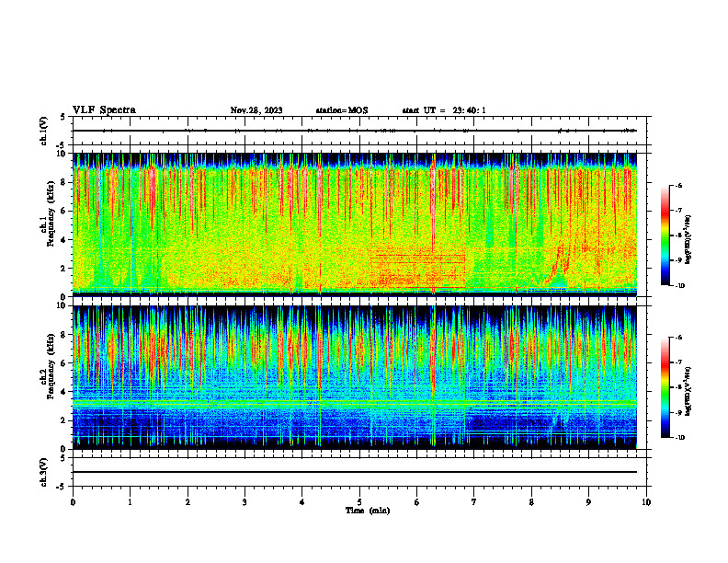Click time axis tick label "7"
Viewport: 728px width, 563px height.
pos(474,502)
